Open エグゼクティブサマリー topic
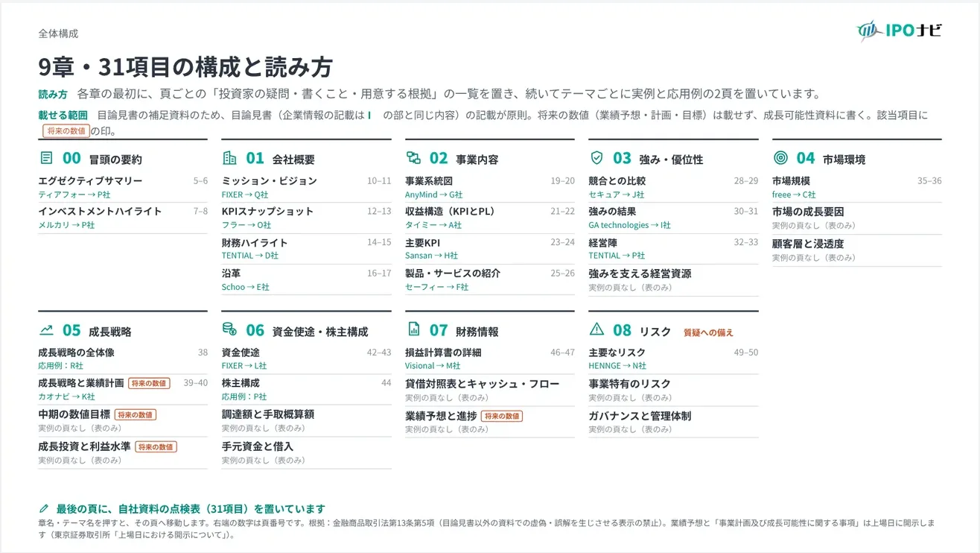 coord(90,181)
